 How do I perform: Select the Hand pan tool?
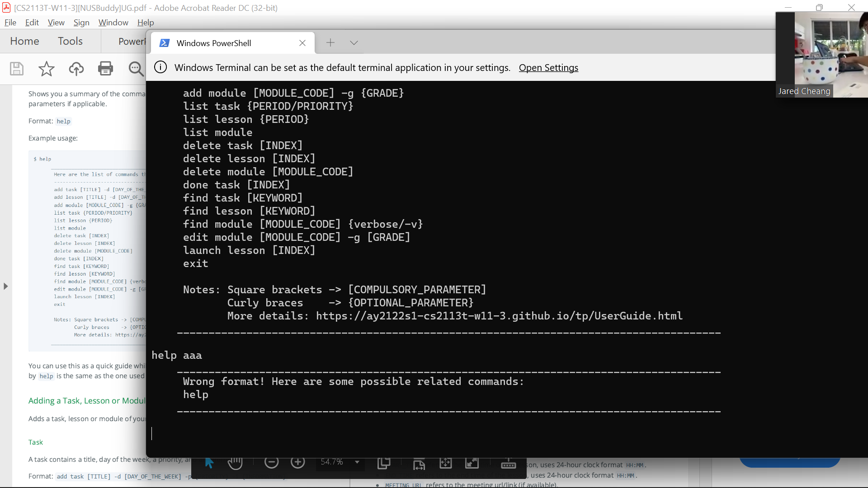click(235, 462)
